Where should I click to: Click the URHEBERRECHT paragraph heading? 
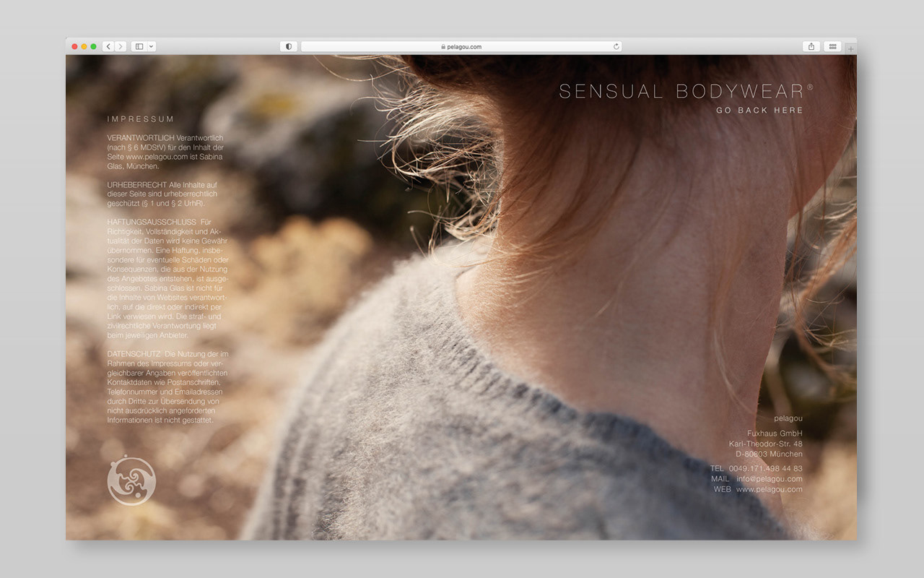[137, 185]
